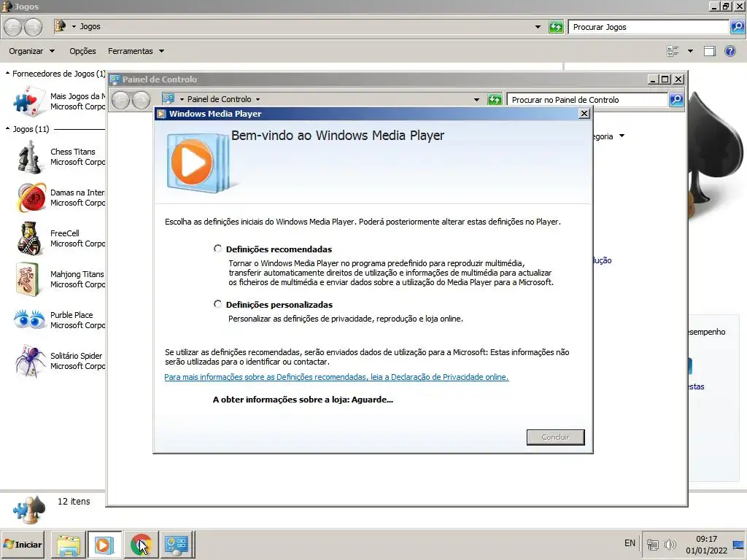The height and width of the screenshot is (560, 747).
Task: Click refresh icon in Painel de Controlo
Action: 495,99
